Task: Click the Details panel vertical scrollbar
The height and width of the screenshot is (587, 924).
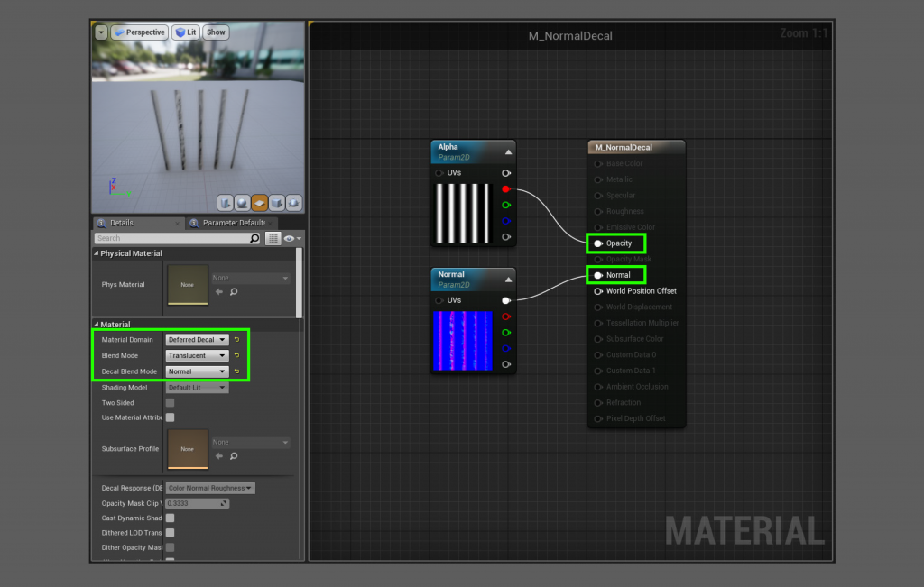Action: (x=299, y=282)
